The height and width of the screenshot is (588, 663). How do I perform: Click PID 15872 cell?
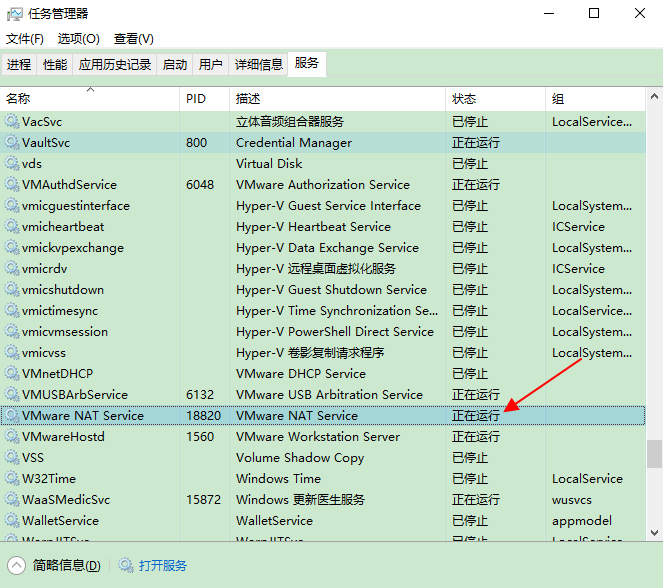click(203, 500)
